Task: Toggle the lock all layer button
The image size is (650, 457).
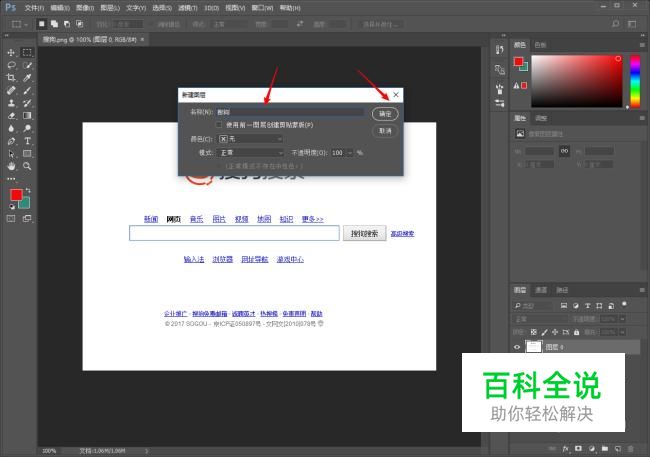Action: pos(577,332)
